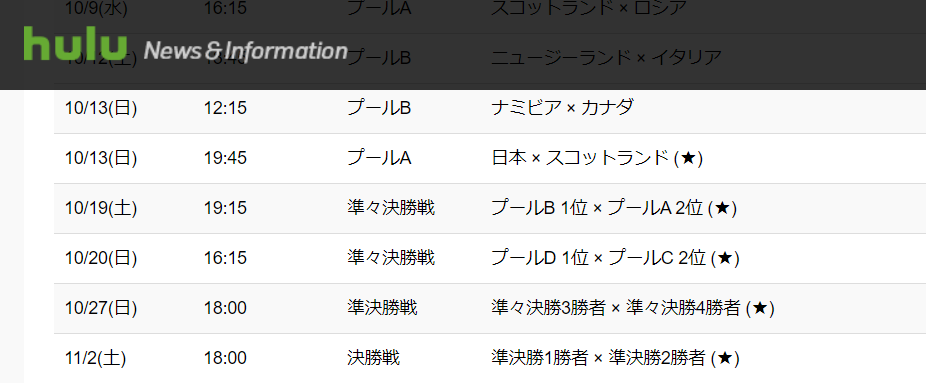The image size is (926, 383).
Task: Click the star on the 準決勝戦 row
Action: point(759,308)
